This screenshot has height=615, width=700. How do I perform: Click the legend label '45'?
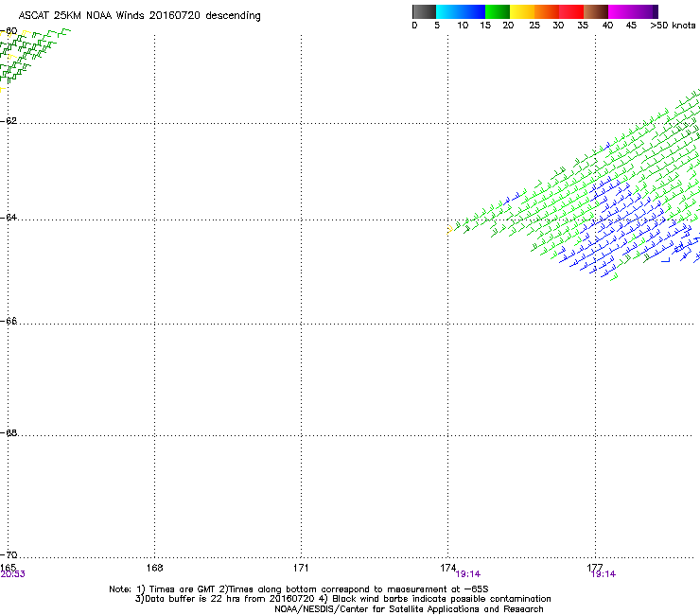[631, 26]
